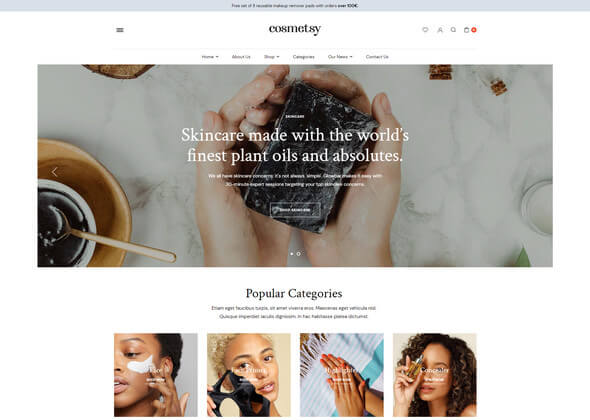590x420 pixels.
Task: Expand the Home dropdown menu
Action: coord(210,57)
